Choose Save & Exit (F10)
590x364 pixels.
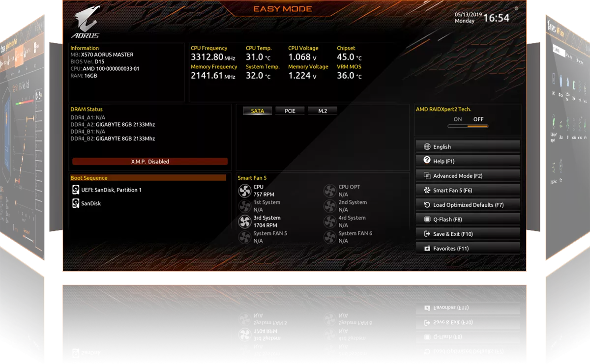468,234
